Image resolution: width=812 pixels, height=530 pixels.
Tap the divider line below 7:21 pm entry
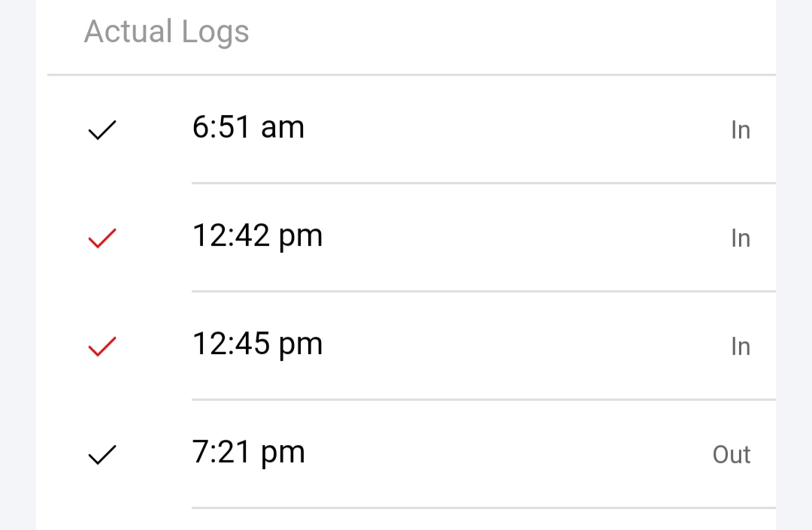pyautogui.click(x=483, y=507)
